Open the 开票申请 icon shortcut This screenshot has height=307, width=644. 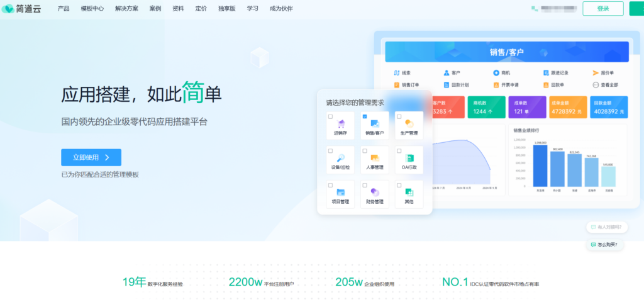(x=496, y=85)
